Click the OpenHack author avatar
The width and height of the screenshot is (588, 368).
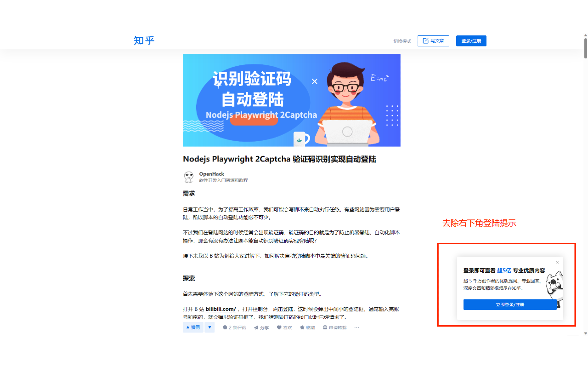point(189,177)
